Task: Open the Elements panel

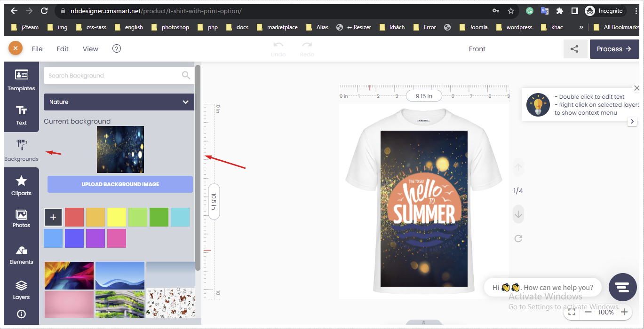Action: 21,254
